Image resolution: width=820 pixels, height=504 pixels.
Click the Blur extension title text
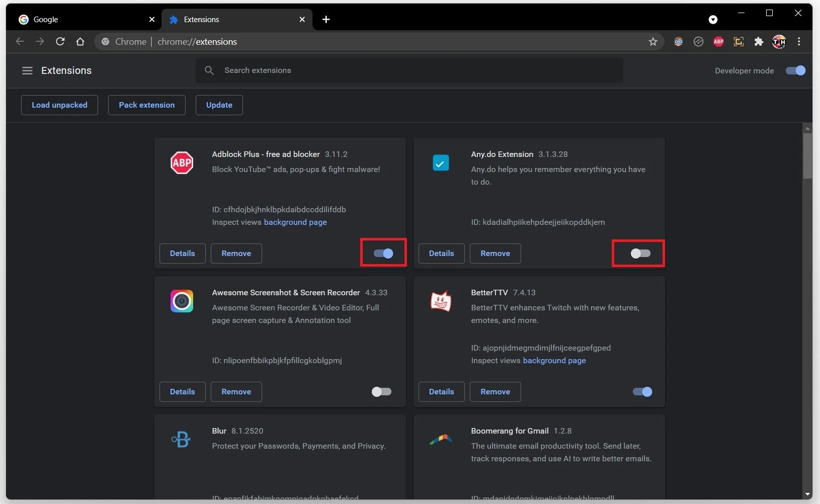click(x=219, y=431)
